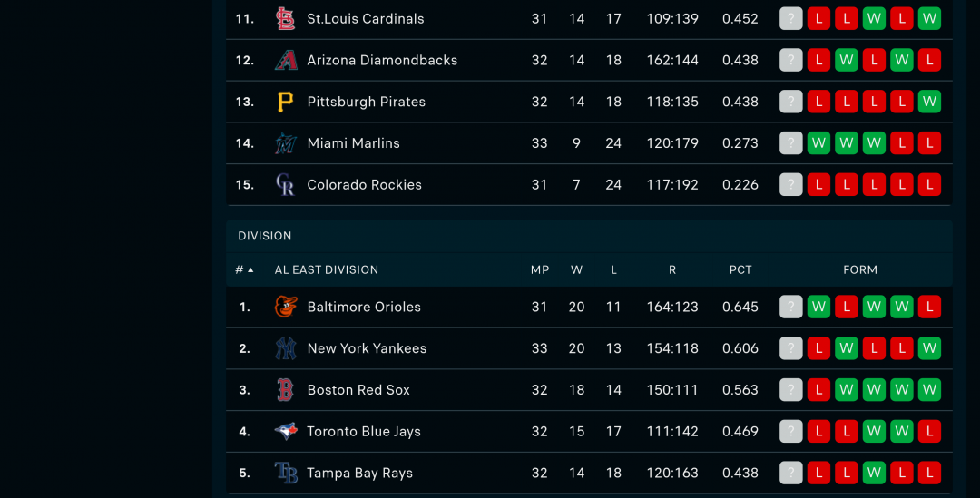
Task: Sort division table by PCT column
Action: pyautogui.click(x=740, y=270)
